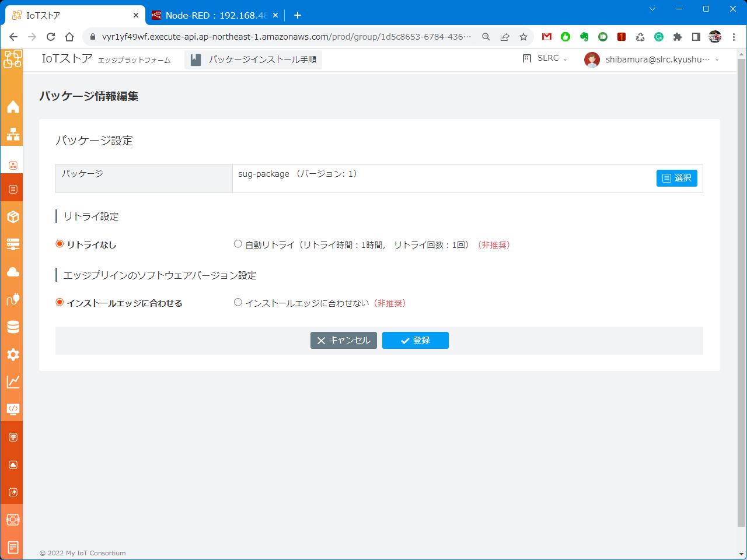
Task: Open the code monitor icon in sidebar
Action: point(13,409)
